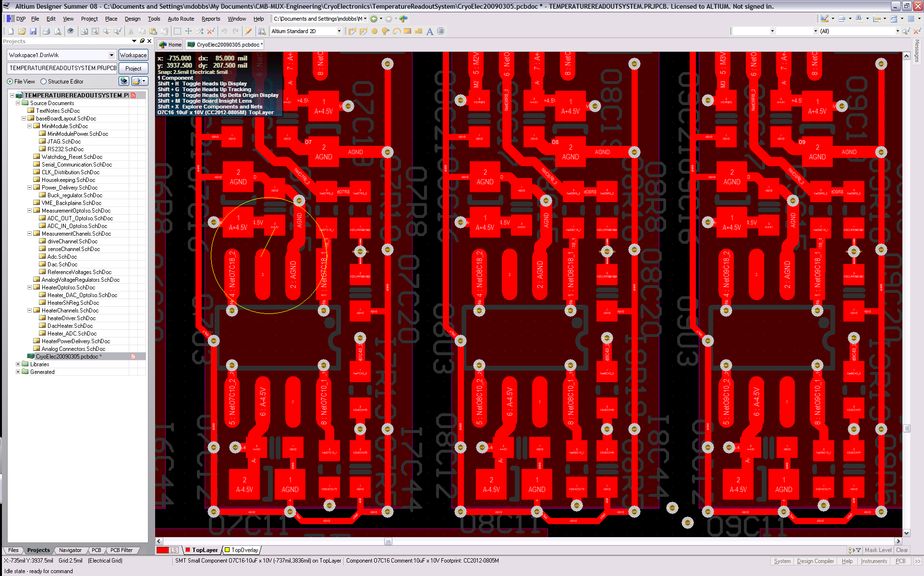Click the New document icon
924x576 pixels.
pyautogui.click(x=11, y=31)
